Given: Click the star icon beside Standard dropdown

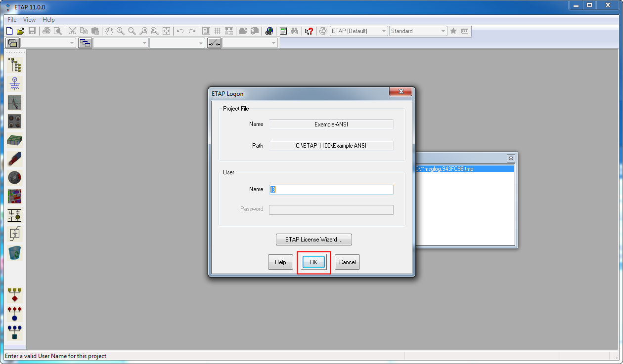Looking at the screenshot, I should (x=453, y=31).
